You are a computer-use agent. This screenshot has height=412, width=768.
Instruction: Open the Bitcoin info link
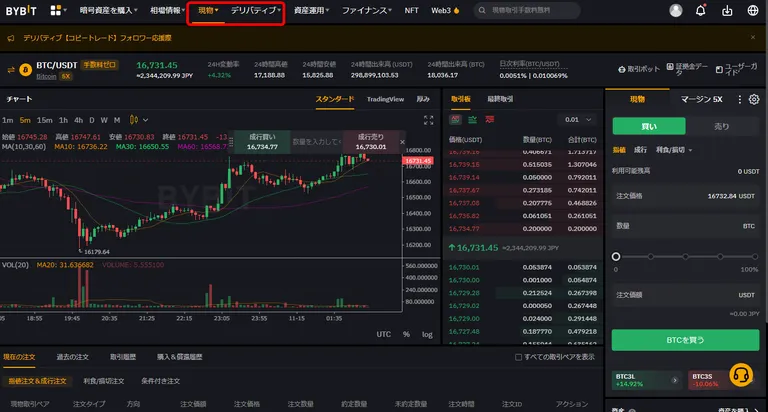click(x=46, y=76)
